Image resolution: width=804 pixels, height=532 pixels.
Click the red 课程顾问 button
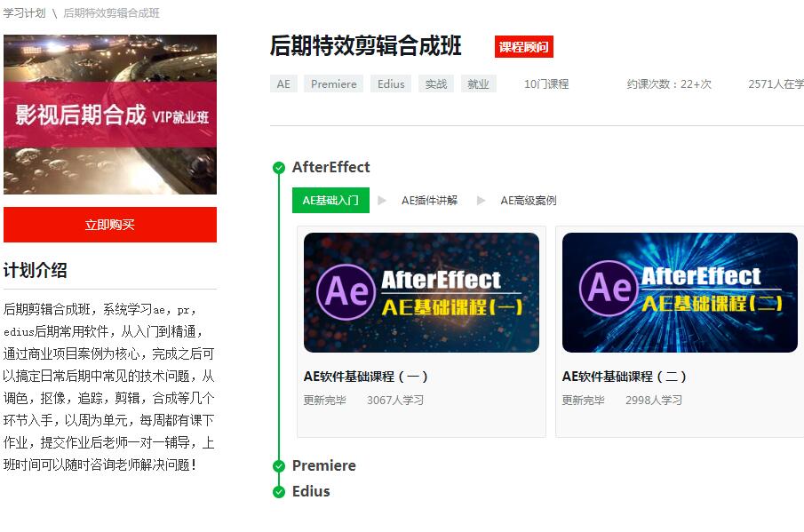(x=524, y=47)
